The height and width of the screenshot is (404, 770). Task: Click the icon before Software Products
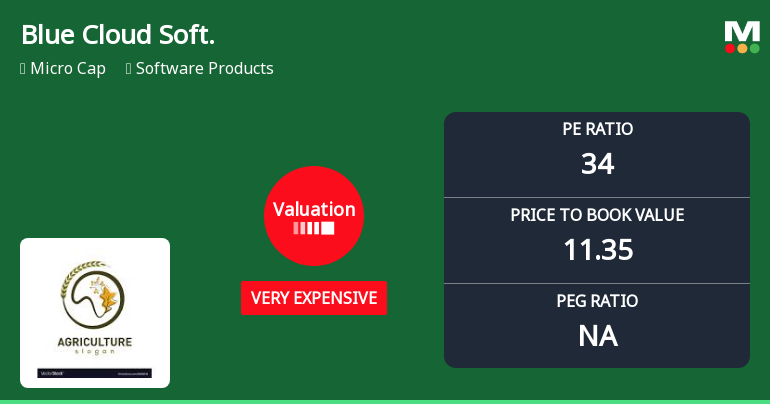129,69
